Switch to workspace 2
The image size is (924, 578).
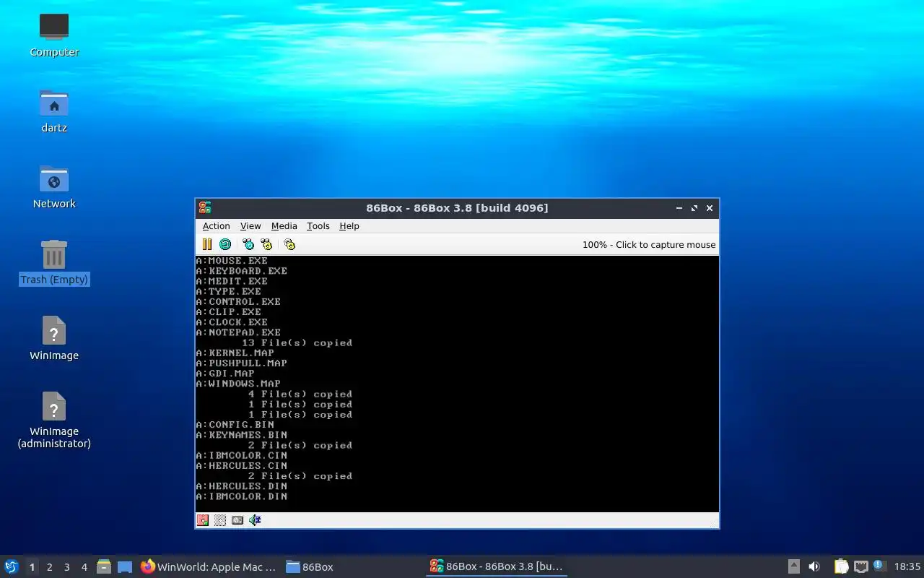tap(49, 567)
